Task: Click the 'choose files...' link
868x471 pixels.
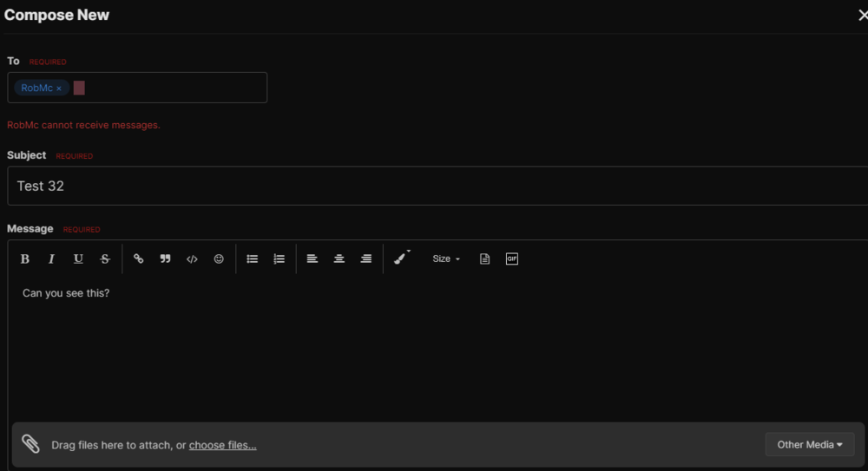Action: tap(222, 445)
